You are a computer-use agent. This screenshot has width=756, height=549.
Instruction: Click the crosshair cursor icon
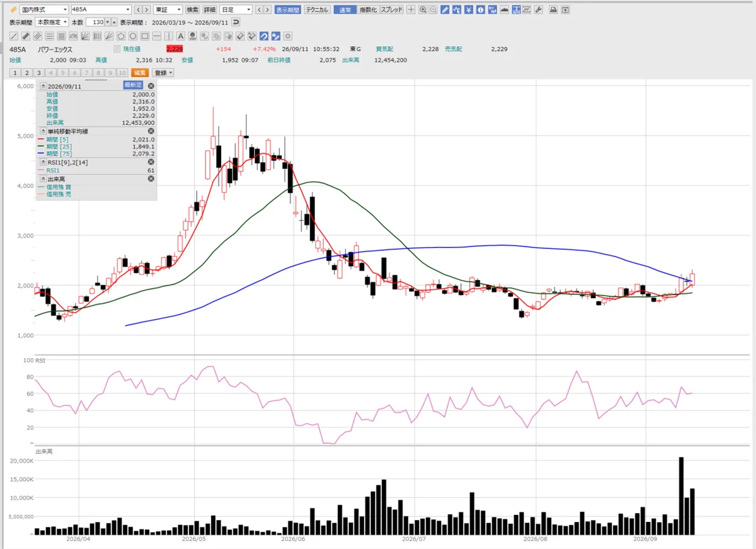click(411, 10)
